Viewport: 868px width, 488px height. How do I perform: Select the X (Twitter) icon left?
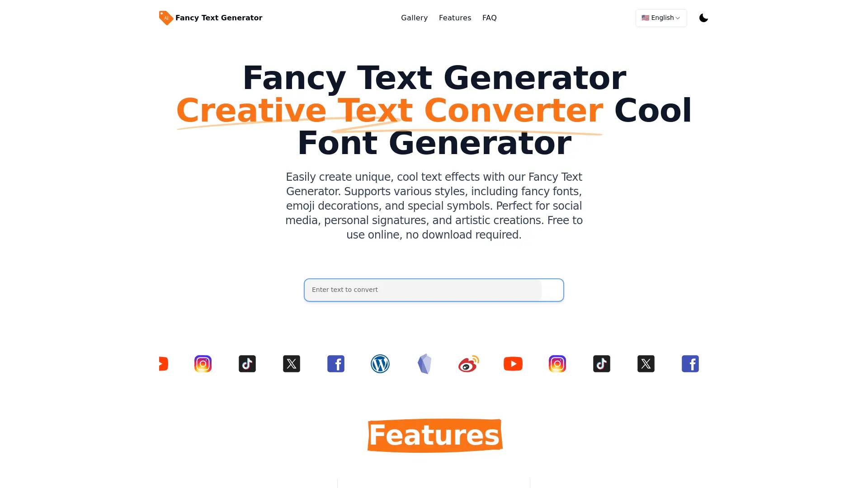pos(292,363)
